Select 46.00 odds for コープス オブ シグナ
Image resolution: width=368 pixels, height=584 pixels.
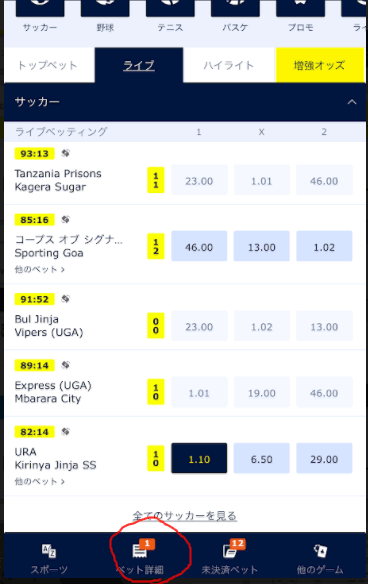click(x=199, y=246)
